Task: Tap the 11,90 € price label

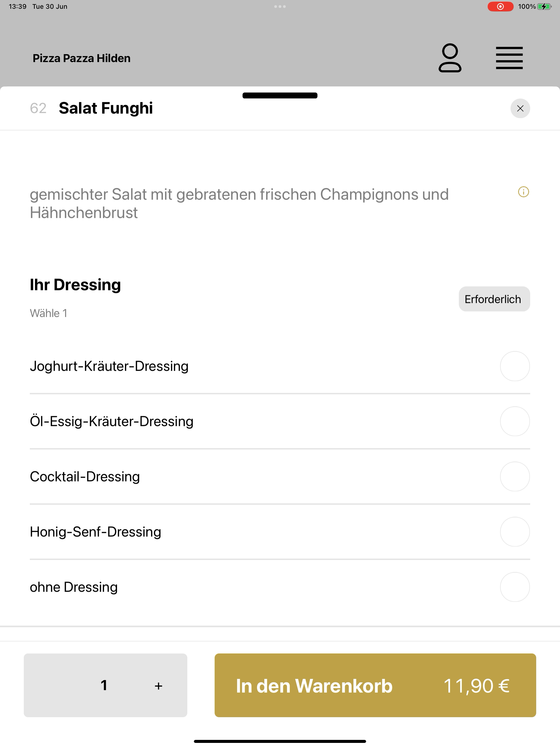Action: coord(476,686)
